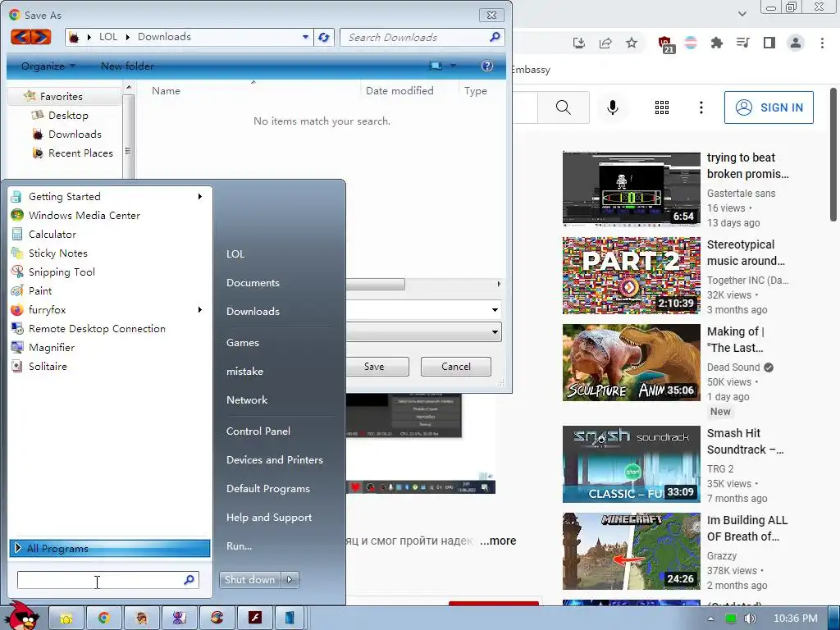The height and width of the screenshot is (630, 840).
Task: Open the Shut down options arrow
Action: (x=290, y=580)
